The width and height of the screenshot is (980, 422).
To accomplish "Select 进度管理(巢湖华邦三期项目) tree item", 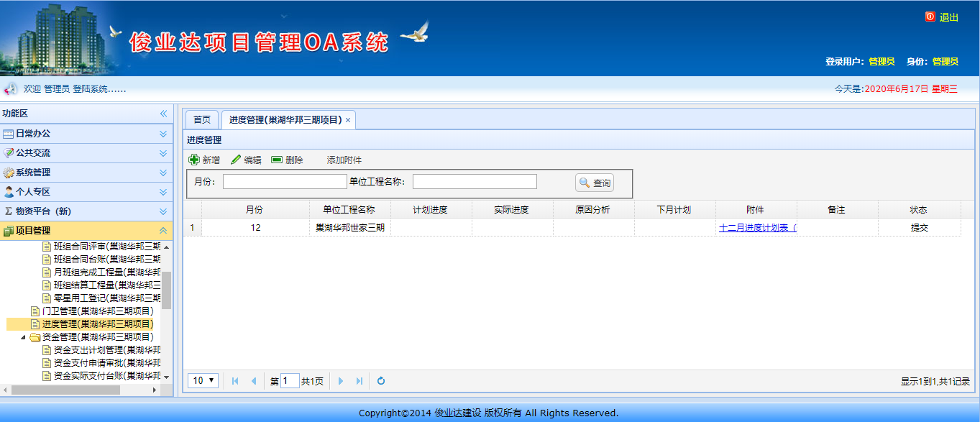I will [98, 324].
